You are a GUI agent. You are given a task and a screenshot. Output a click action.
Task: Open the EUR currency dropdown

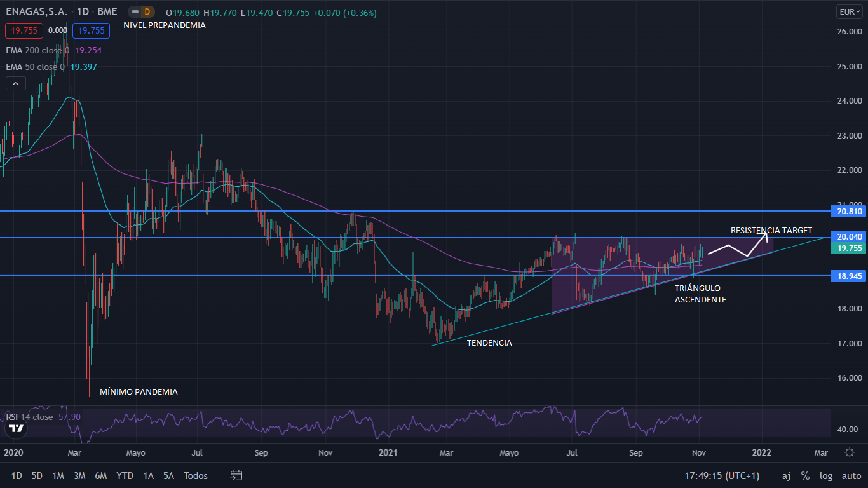849,12
